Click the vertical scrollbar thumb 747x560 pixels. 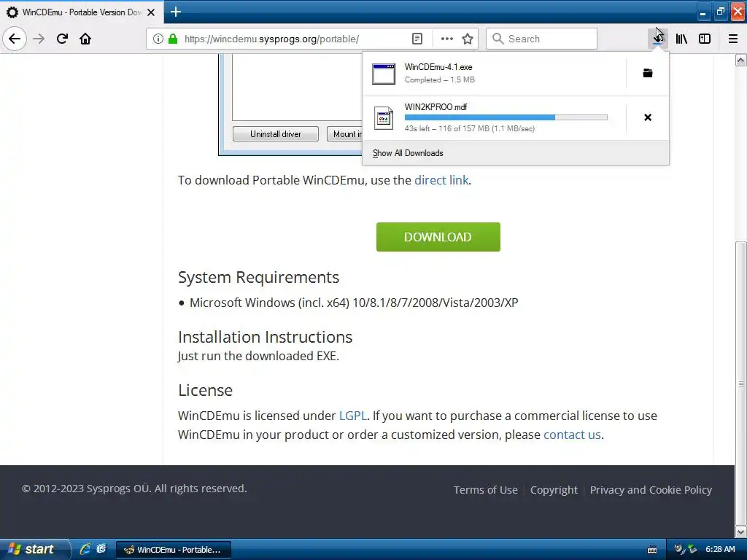coord(740,383)
